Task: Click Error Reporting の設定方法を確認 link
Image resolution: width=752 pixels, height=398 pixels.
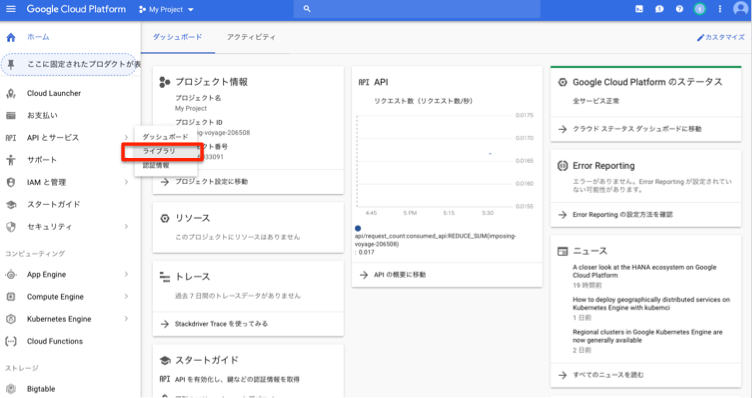Action: click(623, 215)
